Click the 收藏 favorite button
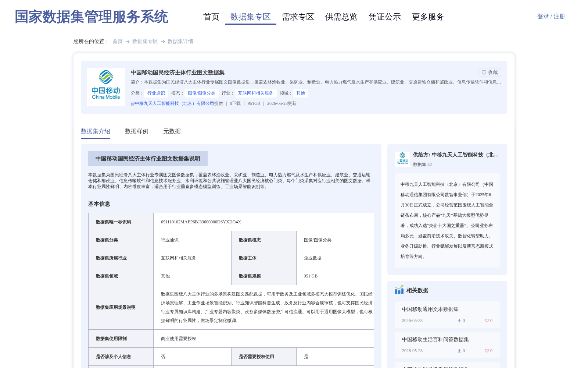Image resolution: width=588 pixels, height=368 pixels. coord(490,72)
